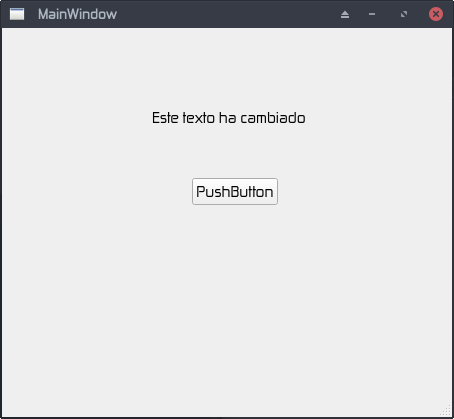454x419 pixels.
Task: Click the word 'texto' in the label
Action: click(x=199, y=118)
